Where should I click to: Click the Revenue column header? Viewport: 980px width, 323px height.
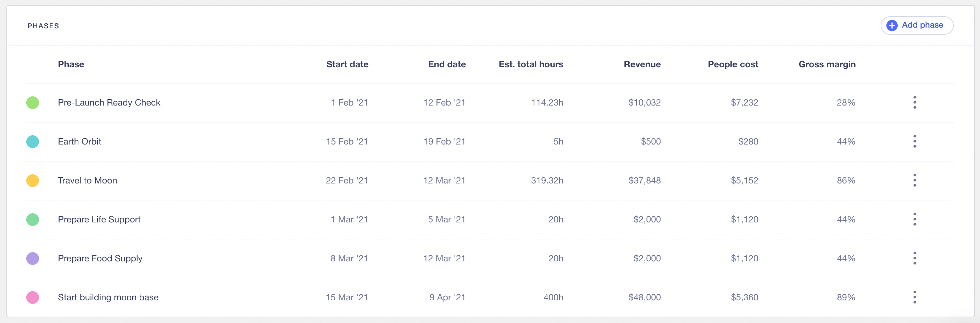[x=642, y=64]
